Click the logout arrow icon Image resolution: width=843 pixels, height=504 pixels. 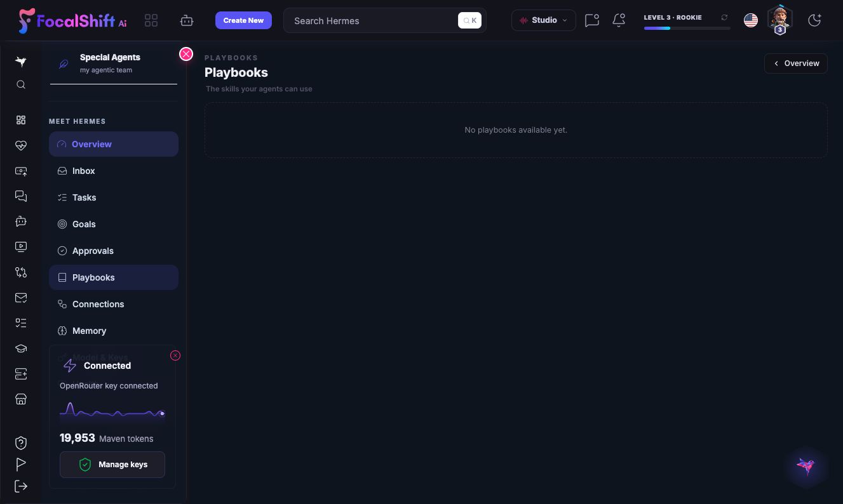(21, 486)
